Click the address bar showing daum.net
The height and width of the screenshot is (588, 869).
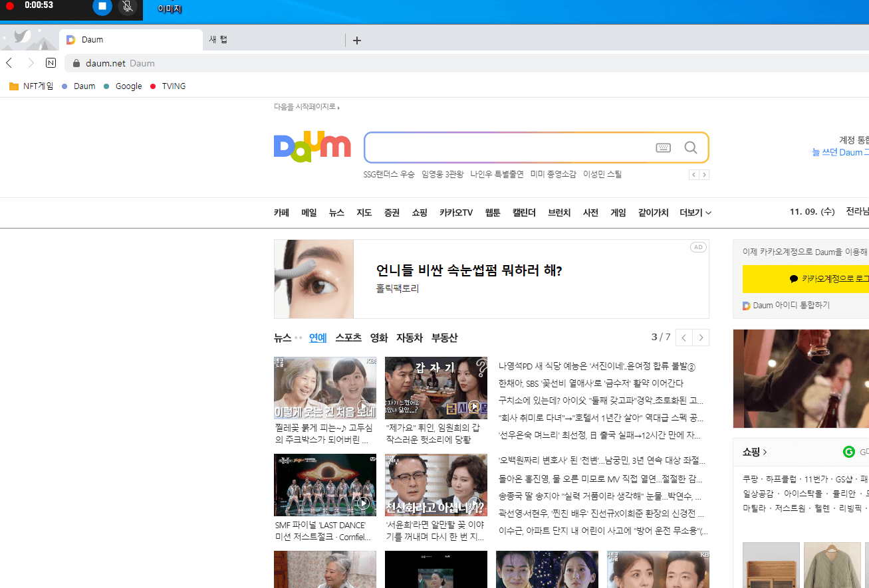coord(465,63)
